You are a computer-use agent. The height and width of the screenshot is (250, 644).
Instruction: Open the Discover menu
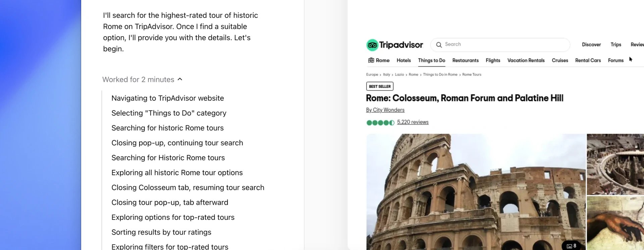[591, 45]
